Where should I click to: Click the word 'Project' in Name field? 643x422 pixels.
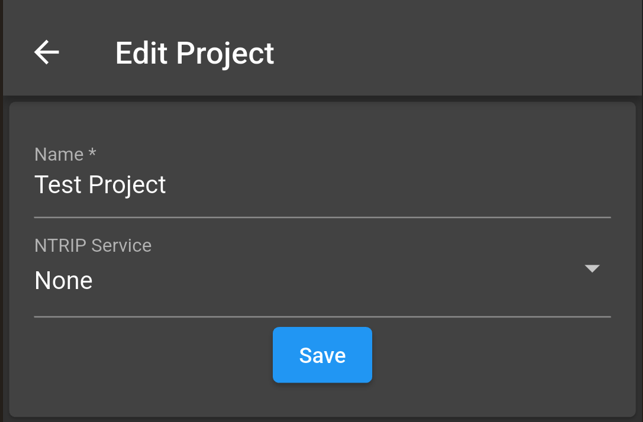(x=127, y=185)
